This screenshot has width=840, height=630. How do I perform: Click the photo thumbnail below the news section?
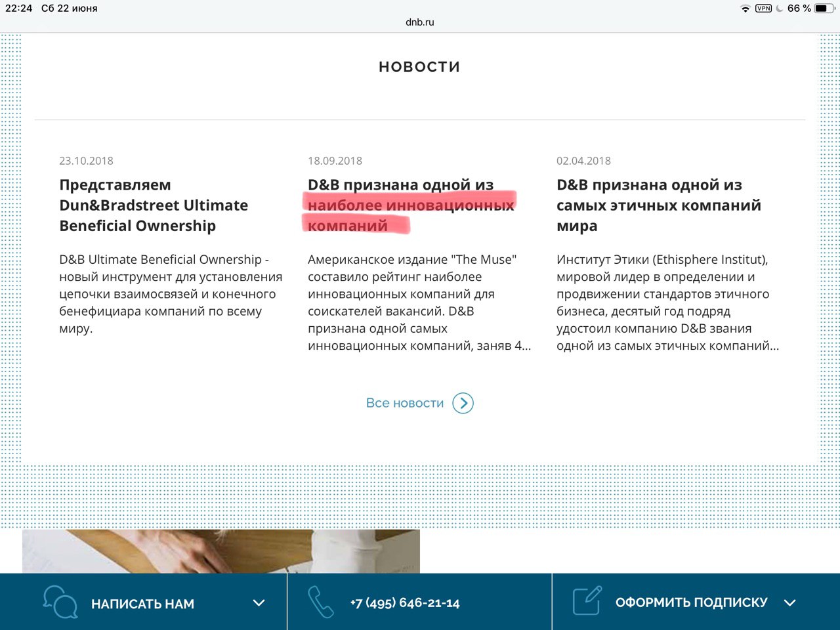pyautogui.click(x=221, y=551)
